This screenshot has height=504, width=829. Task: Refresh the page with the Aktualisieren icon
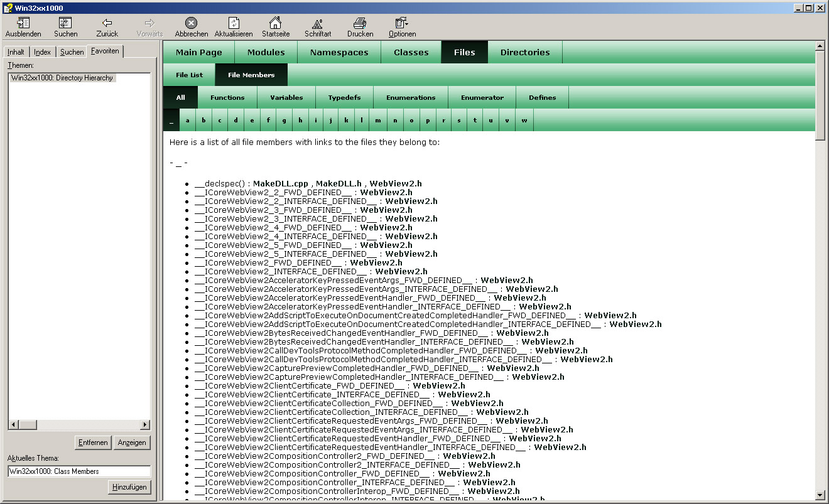pos(233,23)
